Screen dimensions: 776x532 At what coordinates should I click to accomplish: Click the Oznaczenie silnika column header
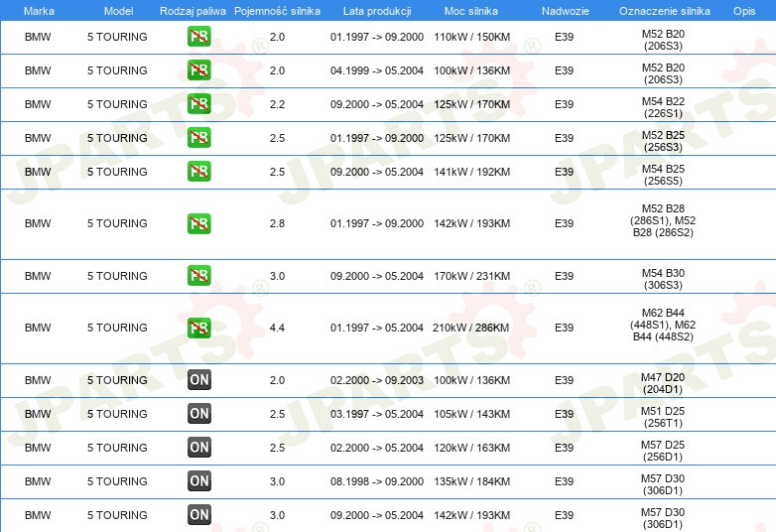pos(664,10)
